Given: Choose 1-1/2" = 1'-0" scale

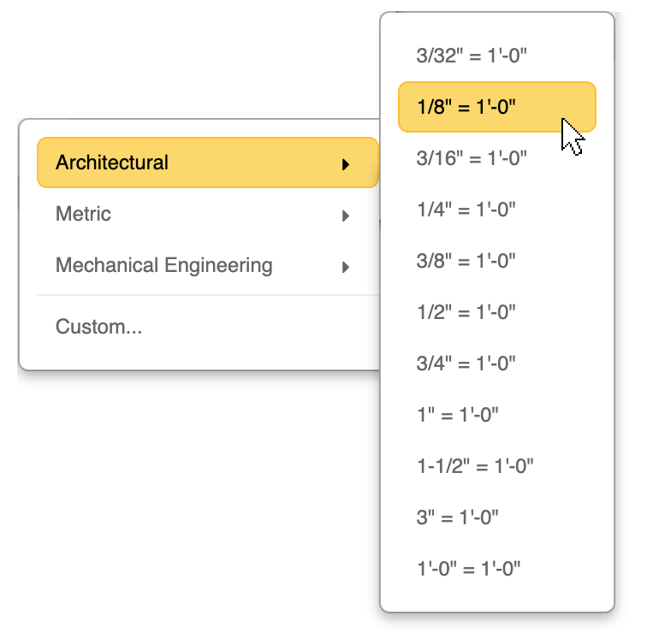Looking at the screenshot, I should 476,466.
